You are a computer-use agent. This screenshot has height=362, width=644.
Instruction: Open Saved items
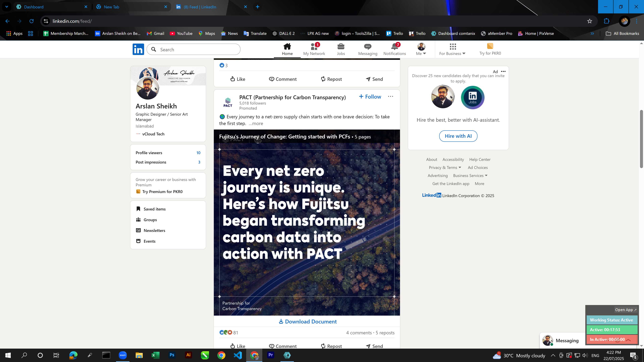point(151,209)
